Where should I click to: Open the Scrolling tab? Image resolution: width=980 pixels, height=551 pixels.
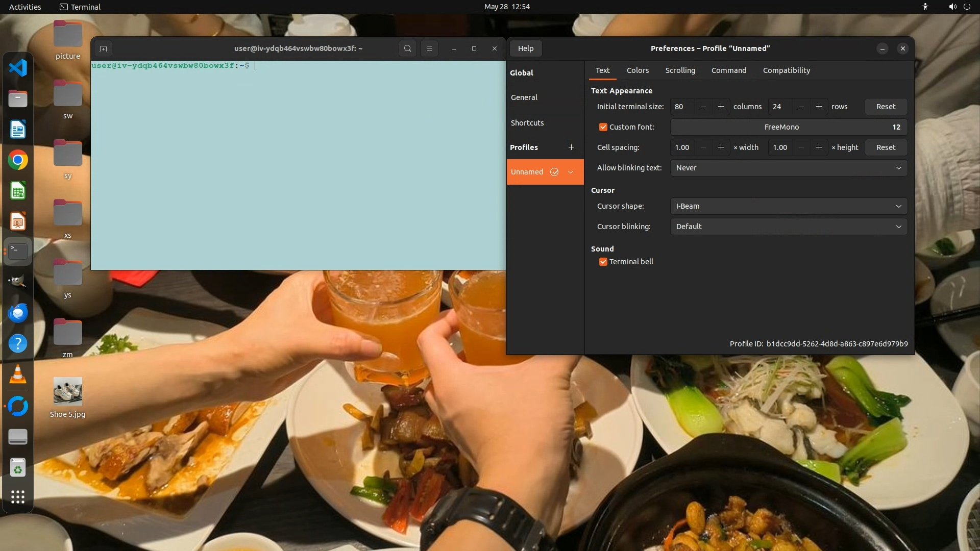pos(680,70)
